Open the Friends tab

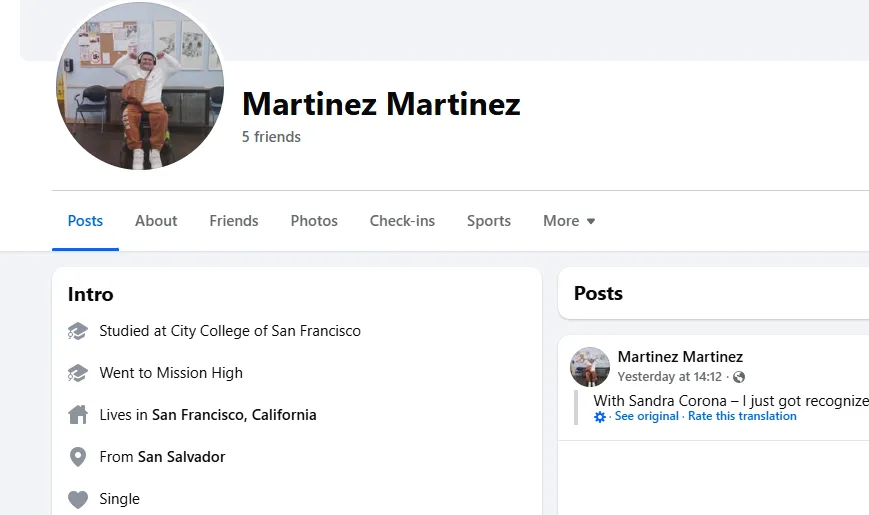coord(234,221)
